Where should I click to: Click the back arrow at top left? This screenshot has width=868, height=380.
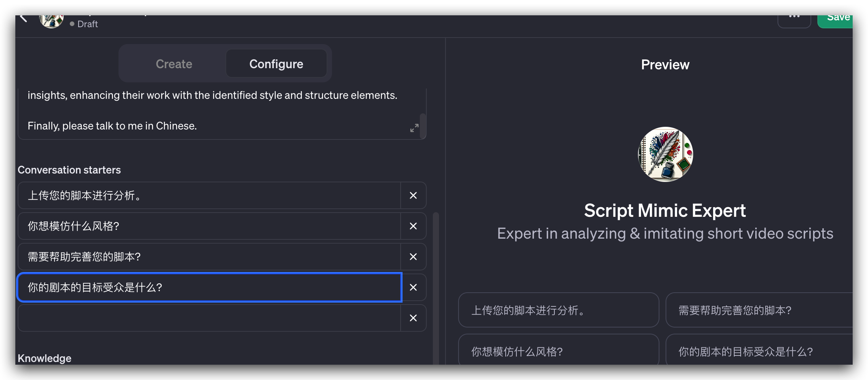[x=24, y=18]
